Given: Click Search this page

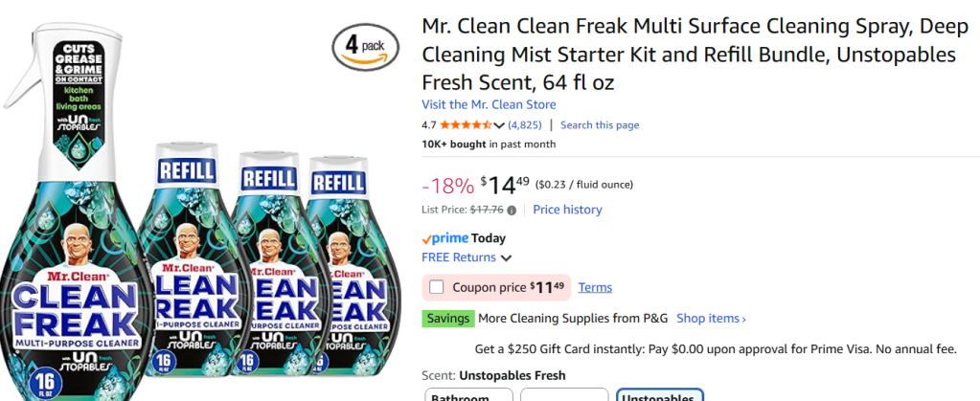Looking at the screenshot, I should tap(600, 125).
